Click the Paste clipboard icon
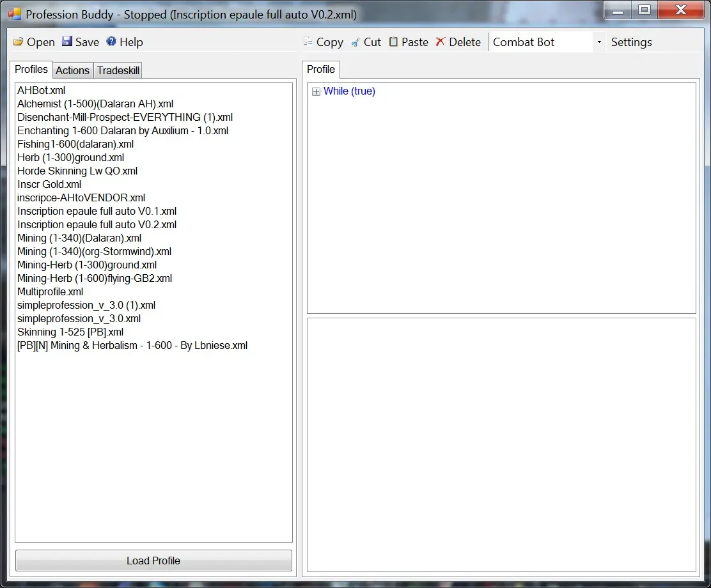 tap(394, 42)
